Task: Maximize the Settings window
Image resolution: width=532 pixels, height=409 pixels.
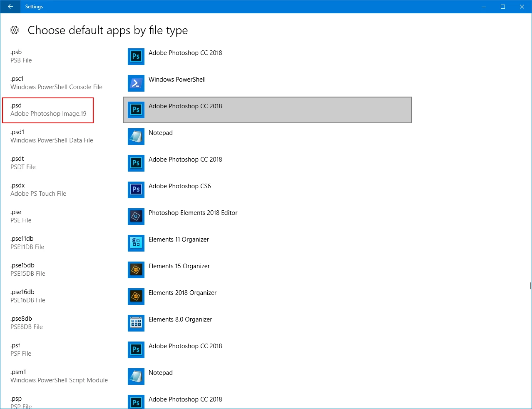Action: 503,7
